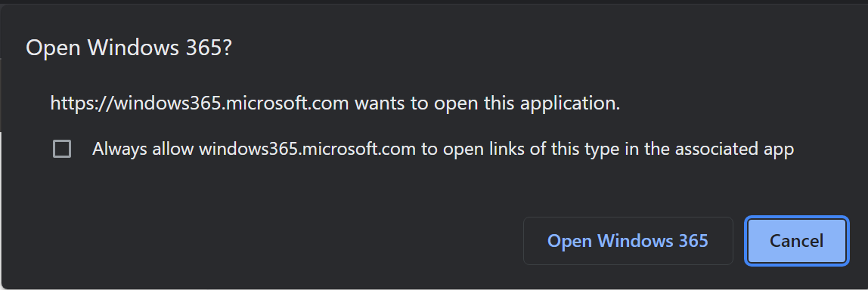This screenshot has height=290, width=868.
Task: Tick the Always allow checkbox
Action: [62, 149]
